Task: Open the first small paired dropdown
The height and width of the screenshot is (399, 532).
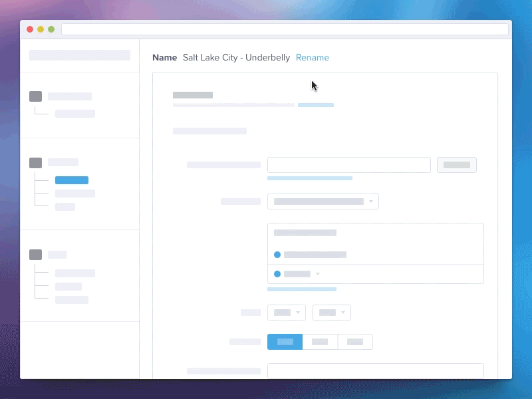Action: coord(287,313)
